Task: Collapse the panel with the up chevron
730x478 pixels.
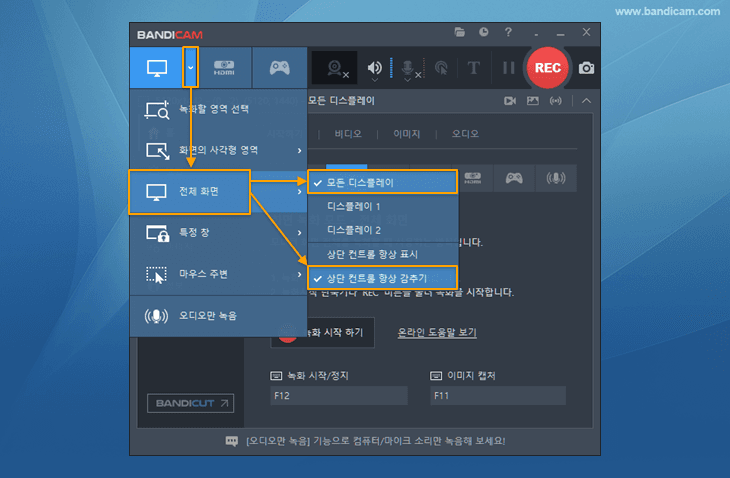Action: (586, 101)
